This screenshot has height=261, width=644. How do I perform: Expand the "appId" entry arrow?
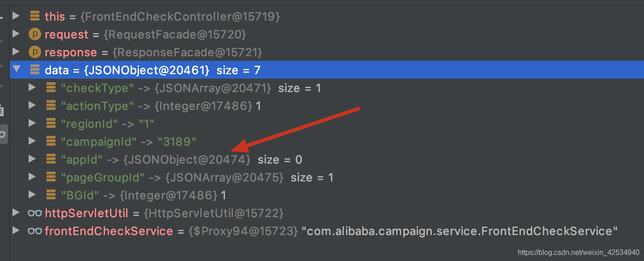click(32, 159)
